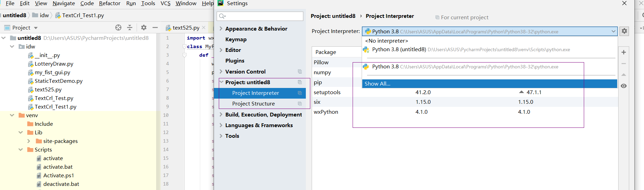Open the Refactor menu
Viewport: 644px width, 190px height.
[x=109, y=3]
